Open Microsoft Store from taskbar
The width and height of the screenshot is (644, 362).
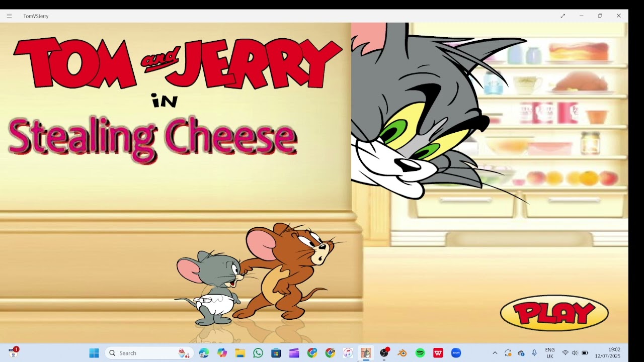(x=276, y=353)
